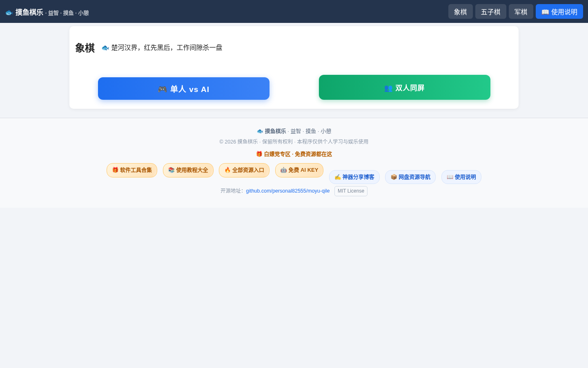Screen dimensions: 588x368
Task: Open 软件工具合集 link
Action: click(x=132, y=170)
